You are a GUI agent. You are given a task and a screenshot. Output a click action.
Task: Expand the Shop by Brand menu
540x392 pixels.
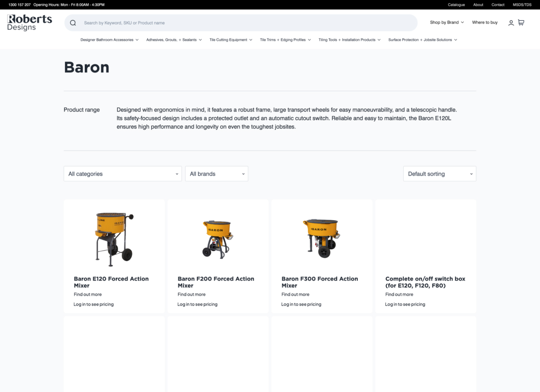coord(447,22)
